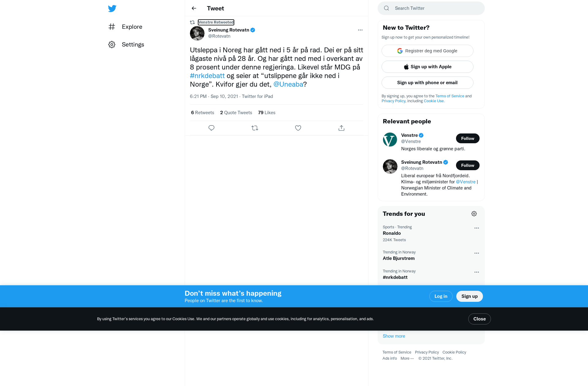
Task: Follow Sveinung Rotevatn in Relevant people
Action: [468, 165]
